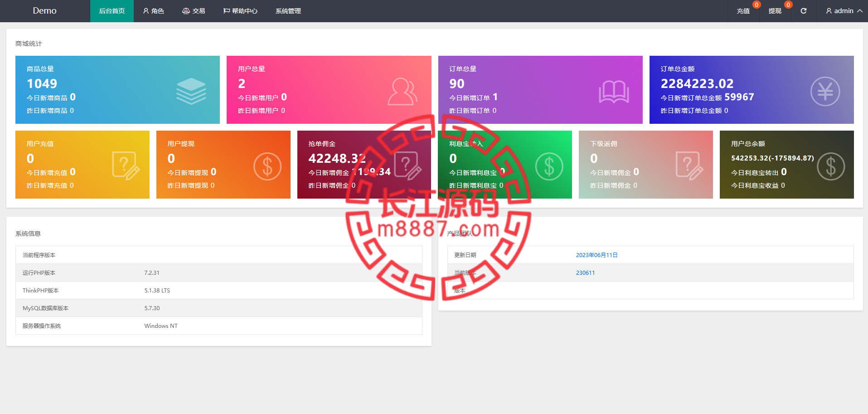This screenshot has width=868, height=414.
Task: Click the 订单总量 value 90
Action: tap(457, 83)
